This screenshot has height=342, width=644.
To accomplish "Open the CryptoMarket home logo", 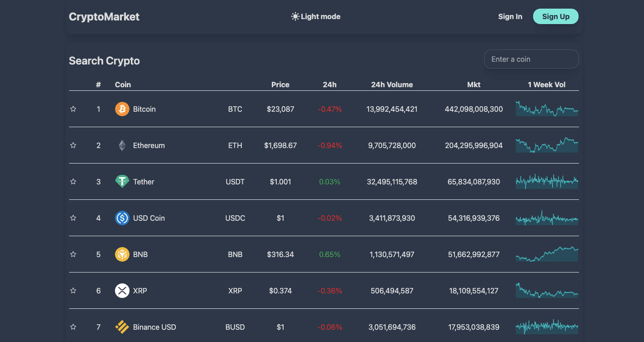I will [104, 17].
